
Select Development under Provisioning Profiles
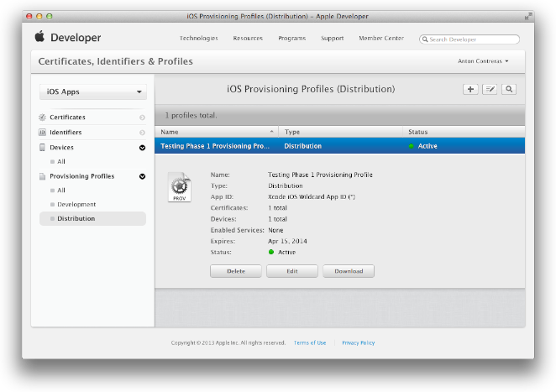[76, 205]
